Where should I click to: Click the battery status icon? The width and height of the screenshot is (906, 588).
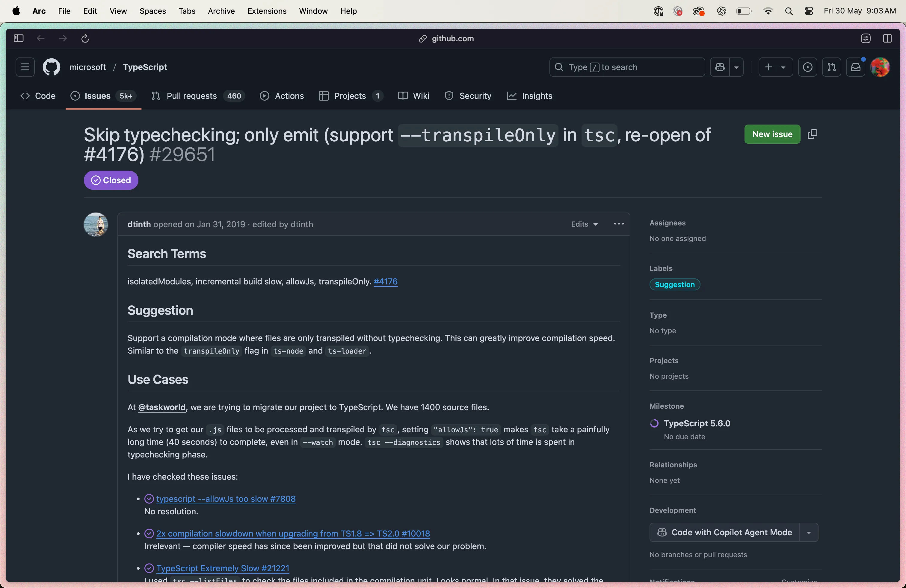click(x=743, y=11)
